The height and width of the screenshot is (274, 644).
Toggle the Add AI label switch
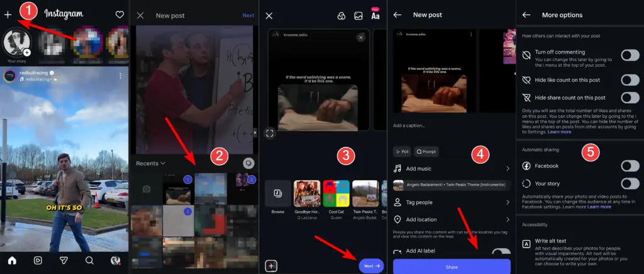501,251
